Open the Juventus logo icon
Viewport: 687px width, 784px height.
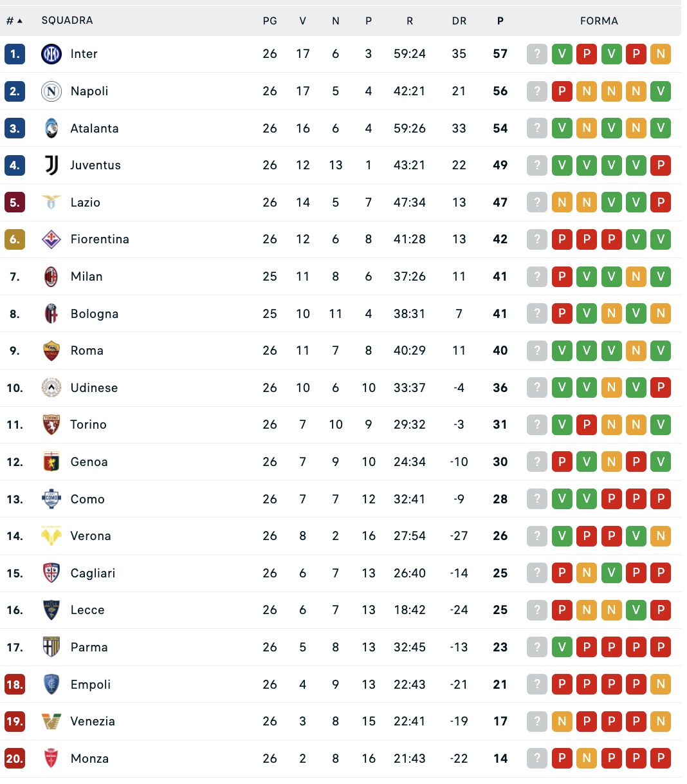51,165
